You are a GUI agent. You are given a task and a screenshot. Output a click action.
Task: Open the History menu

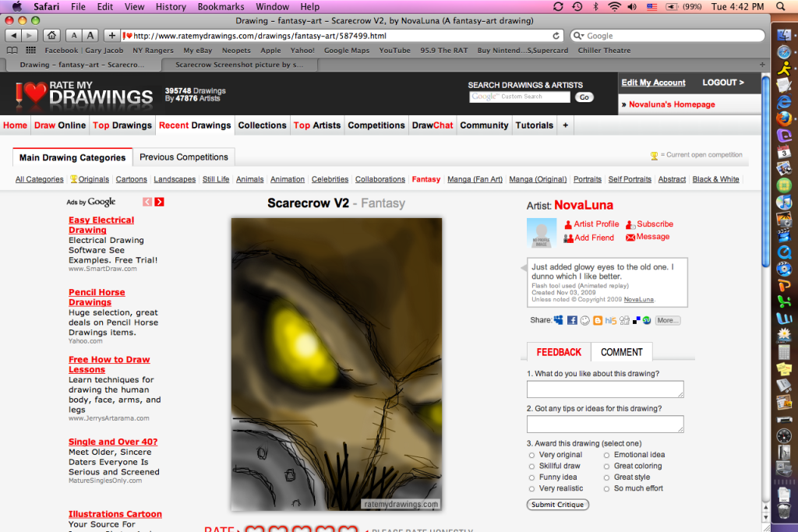point(171,6)
